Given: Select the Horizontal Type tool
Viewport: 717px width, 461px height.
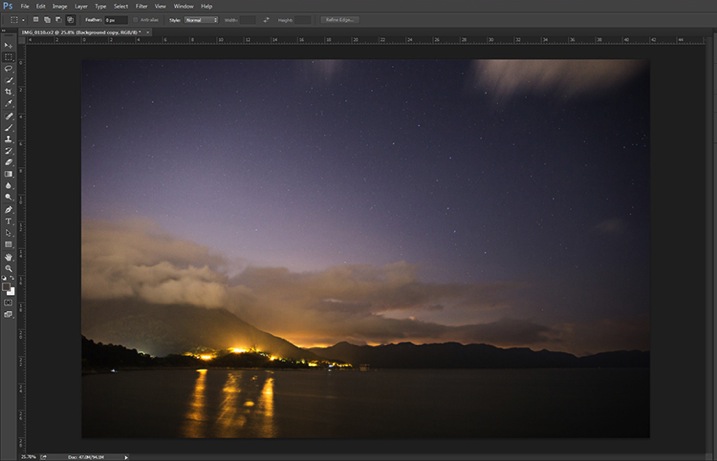Looking at the screenshot, I should point(8,221).
